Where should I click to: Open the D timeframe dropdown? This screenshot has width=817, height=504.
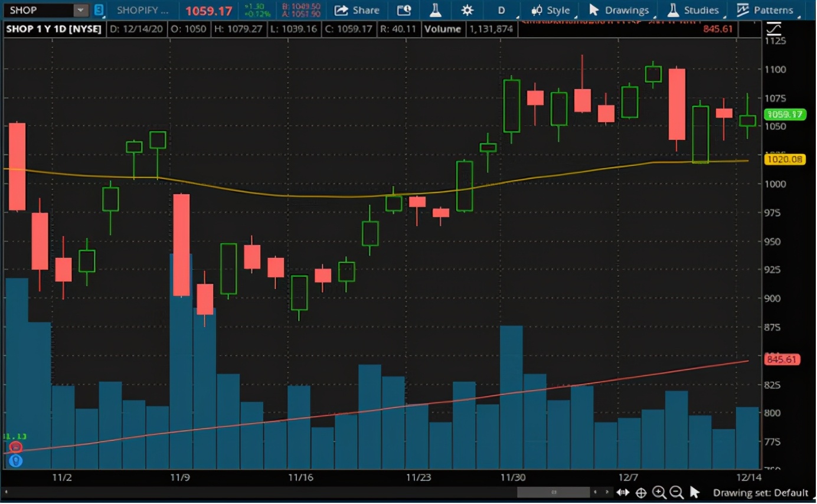(502, 10)
